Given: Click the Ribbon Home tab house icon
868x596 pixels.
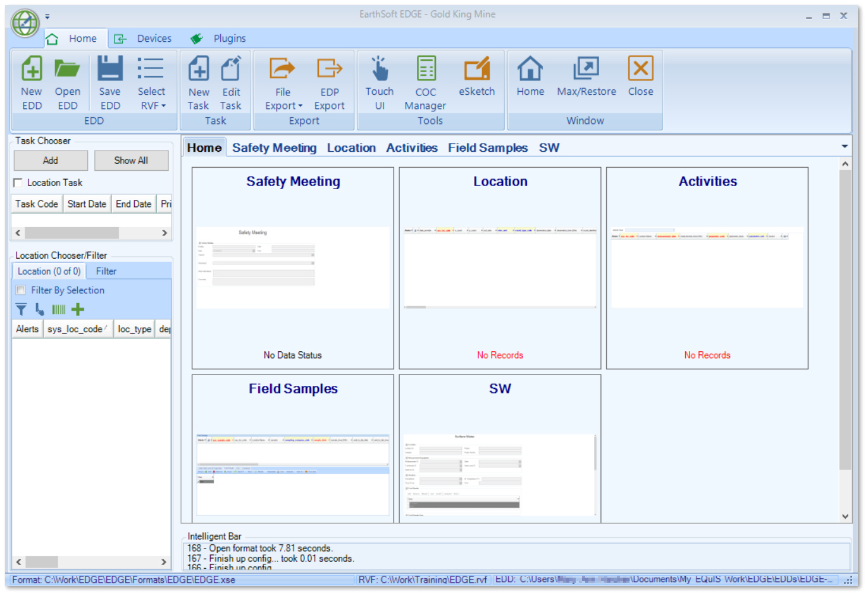Looking at the screenshot, I should (53, 39).
